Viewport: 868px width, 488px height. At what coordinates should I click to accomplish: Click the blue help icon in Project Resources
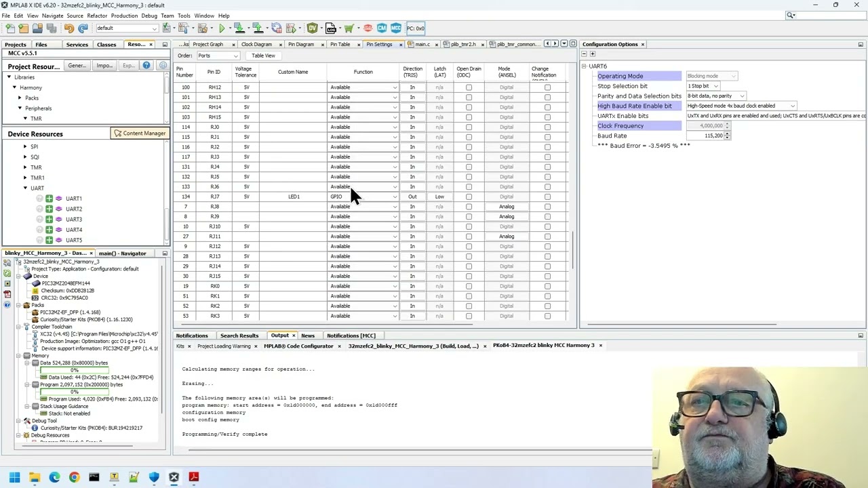click(x=146, y=66)
